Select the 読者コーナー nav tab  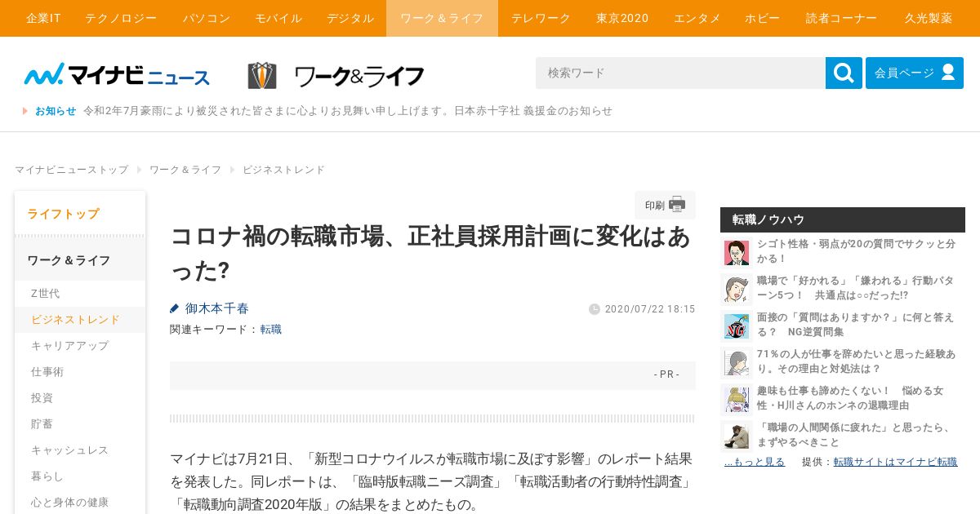pos(841,18)
